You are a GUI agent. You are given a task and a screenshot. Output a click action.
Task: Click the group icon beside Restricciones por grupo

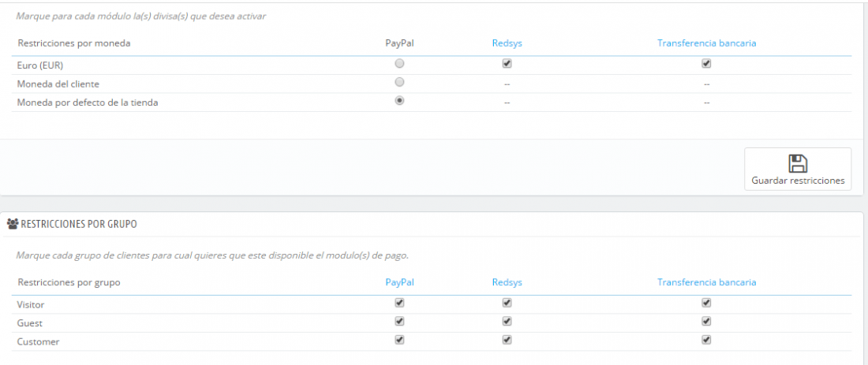point(13,224)
